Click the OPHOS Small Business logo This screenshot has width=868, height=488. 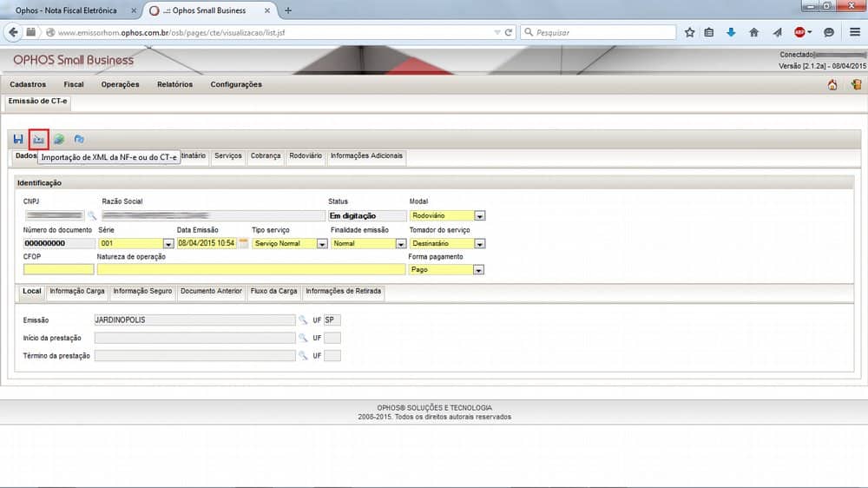73,61
